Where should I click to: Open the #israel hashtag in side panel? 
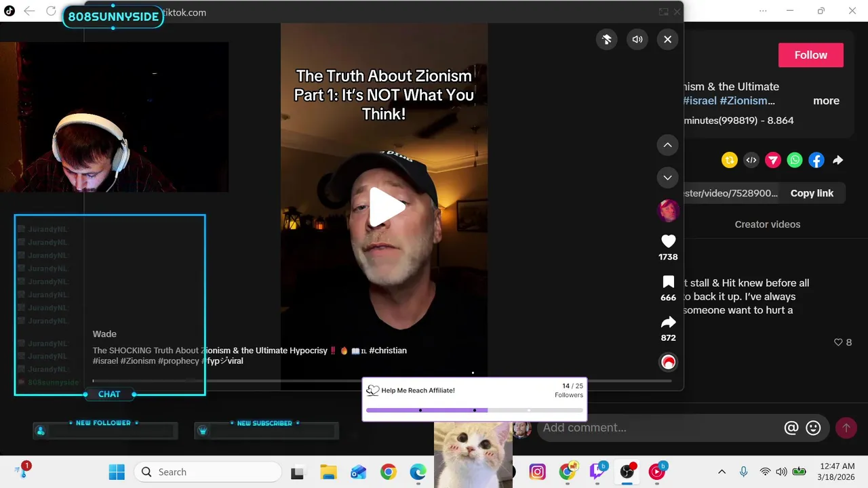[x=700, y=100]
